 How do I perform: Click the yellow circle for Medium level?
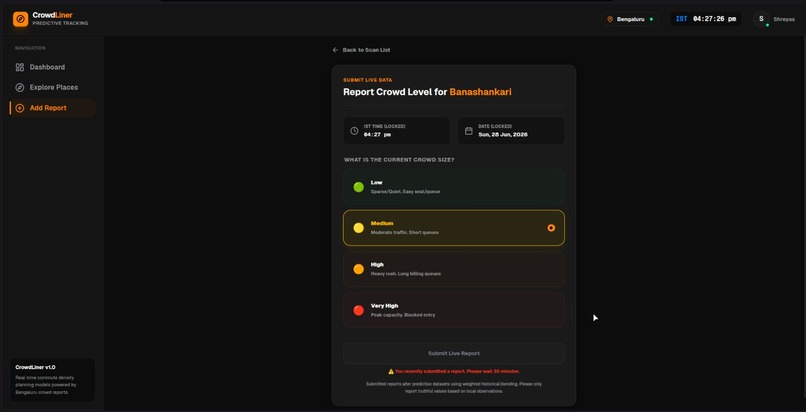pyautogui.click(x=359, y=228)
